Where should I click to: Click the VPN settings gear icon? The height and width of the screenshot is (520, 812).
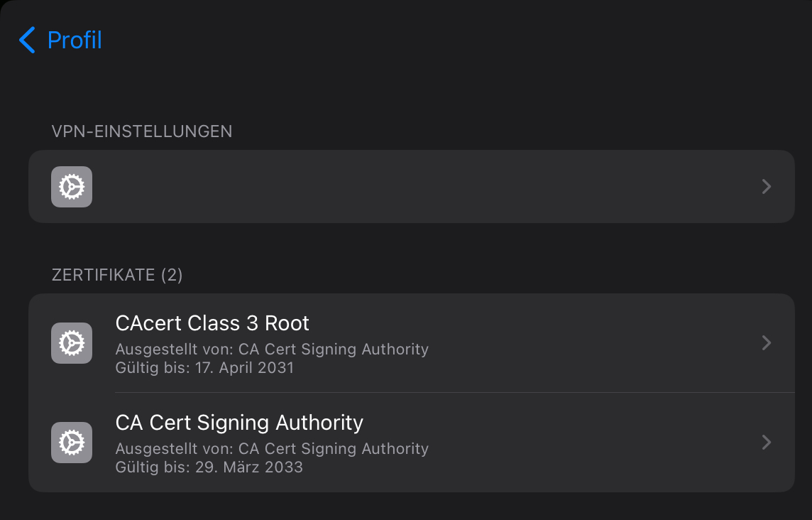click(x=72, y=187)
